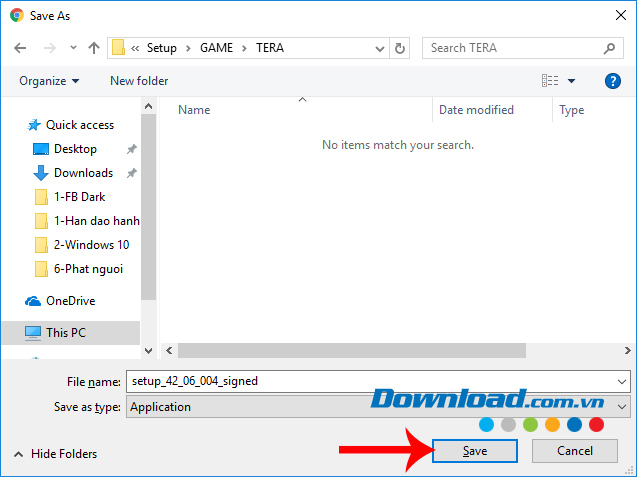Image resolution: width=637 pixels, height=477 pixels.
Task: Open the 1-FB Dark folder
Action: click(x=79, y=197)
